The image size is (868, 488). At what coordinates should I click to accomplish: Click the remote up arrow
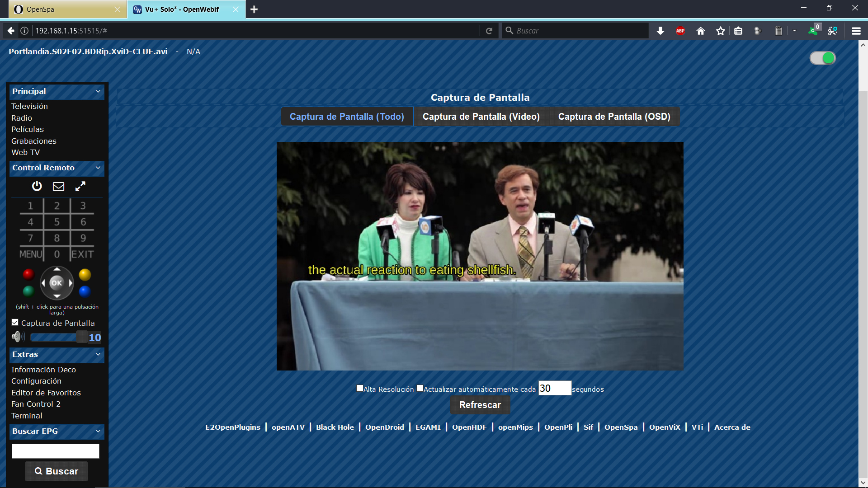tap(57, 269)
